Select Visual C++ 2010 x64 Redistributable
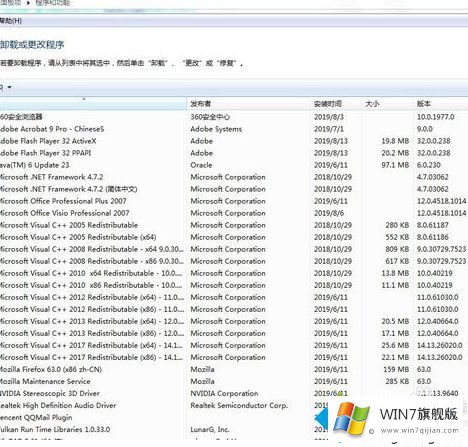This screenshot has height=447, width=468. tap(91, 273)
